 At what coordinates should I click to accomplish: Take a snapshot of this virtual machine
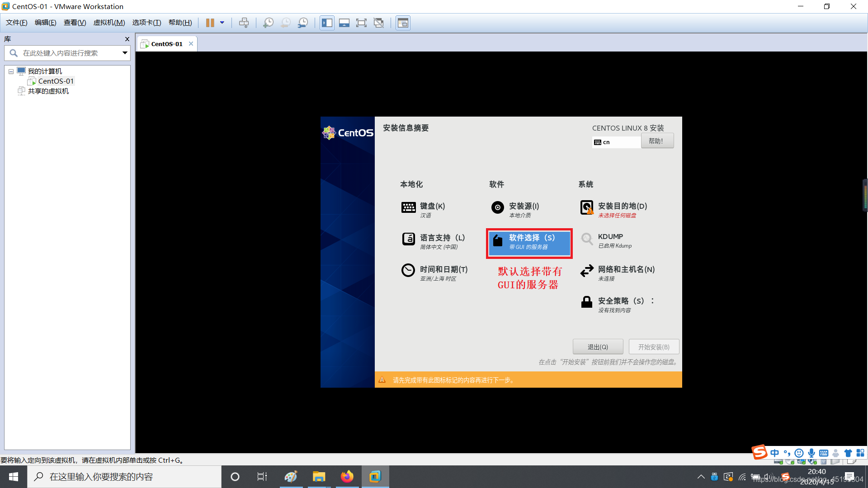click(268, 23)
